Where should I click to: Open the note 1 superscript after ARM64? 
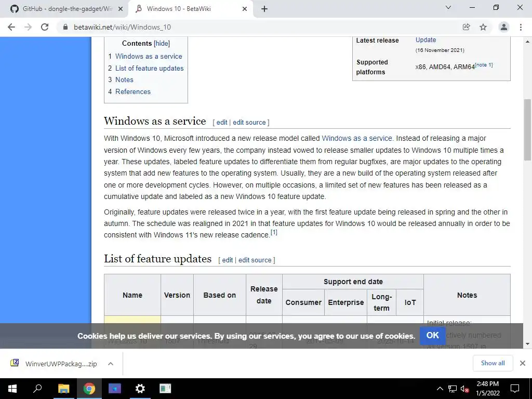click(x=484, y=65)
